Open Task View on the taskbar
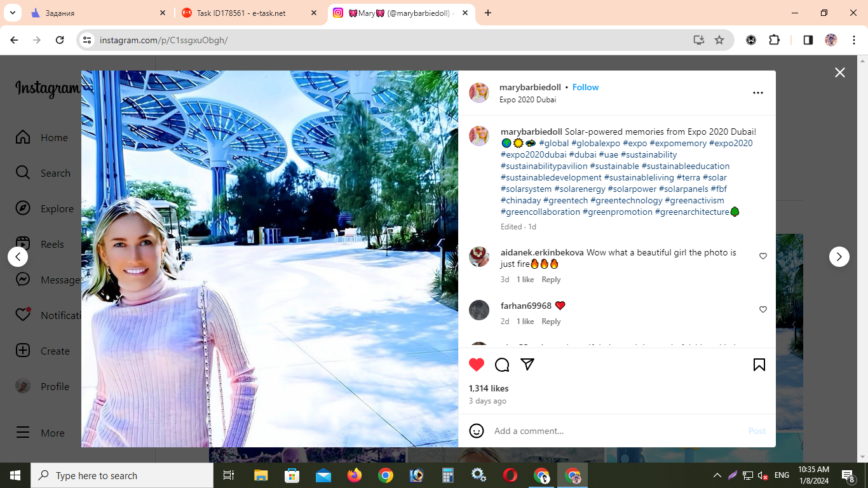 229,475
